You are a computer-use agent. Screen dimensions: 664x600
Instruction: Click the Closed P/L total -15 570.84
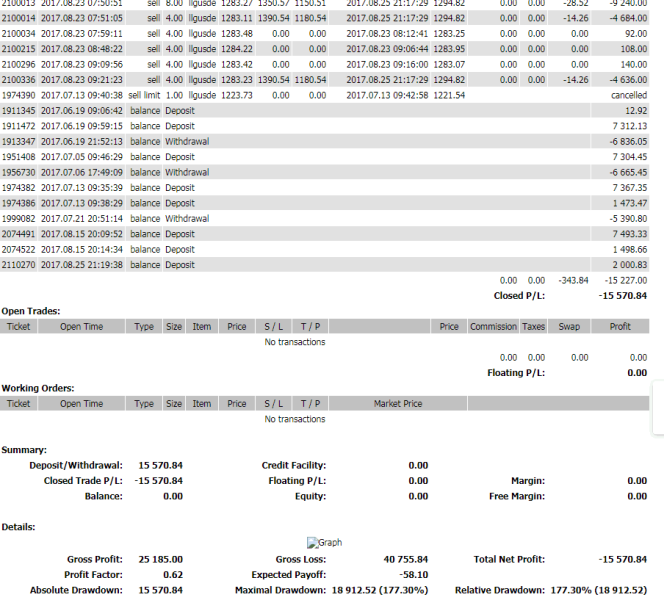click(x=623, y=296)
